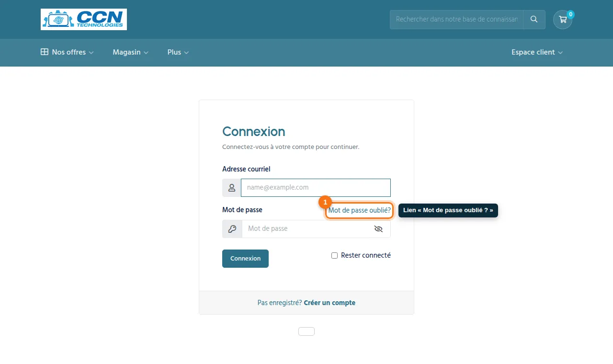Screen dimensions: 613x364
Task: Follow the Mot de passe oublié link
Action: click(360, 210)
